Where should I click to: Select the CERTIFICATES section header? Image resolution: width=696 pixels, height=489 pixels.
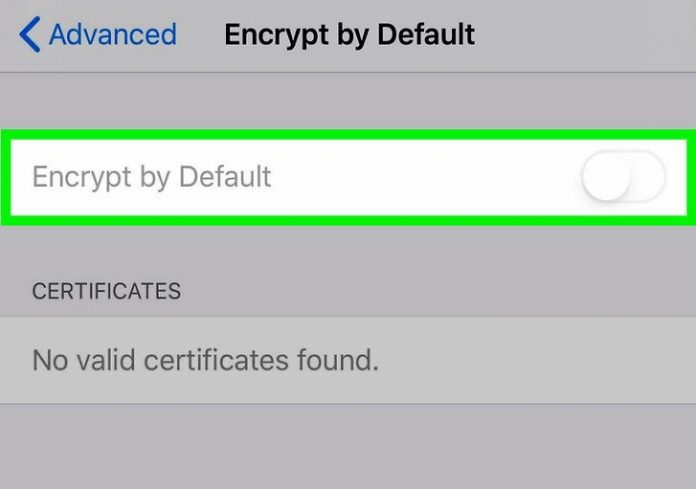pyautogui.click(x=107, y=291)
